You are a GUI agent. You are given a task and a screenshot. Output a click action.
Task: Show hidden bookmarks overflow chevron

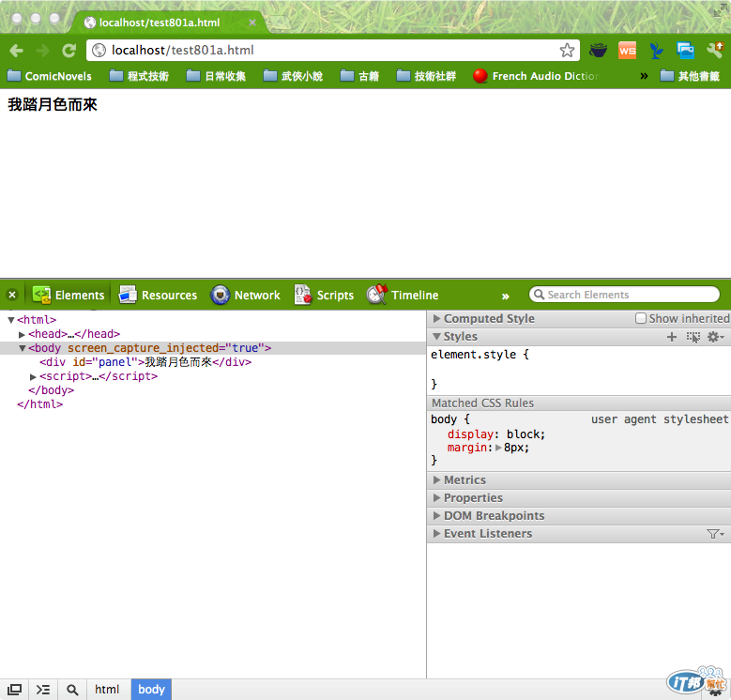click(x=644, y=75)
